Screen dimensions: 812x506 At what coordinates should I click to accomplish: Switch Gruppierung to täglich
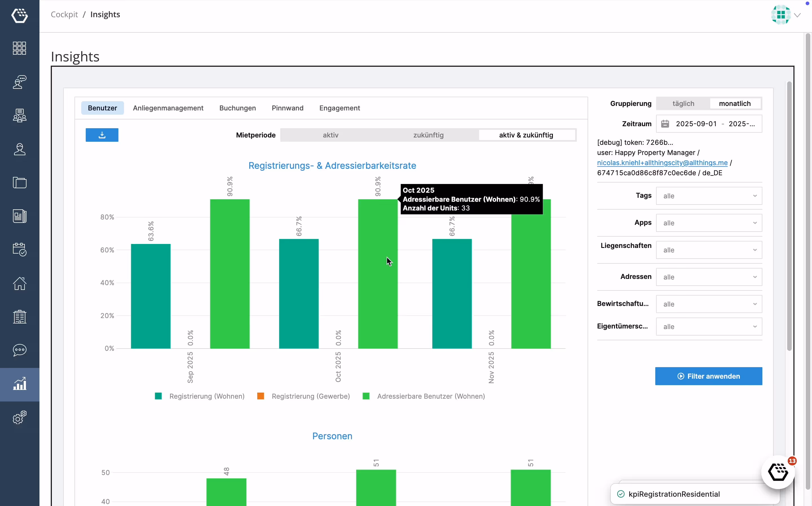point(683,103)
